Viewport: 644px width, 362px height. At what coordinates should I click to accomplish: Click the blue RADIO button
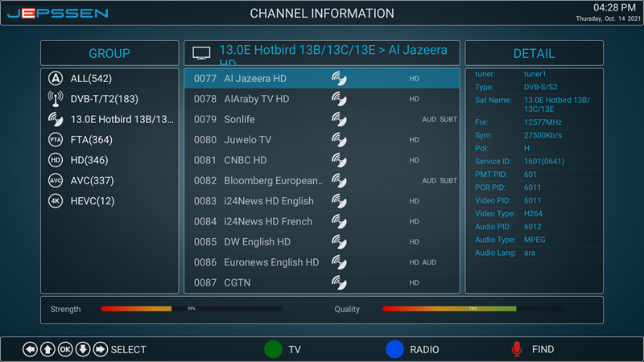coord(394,349)
